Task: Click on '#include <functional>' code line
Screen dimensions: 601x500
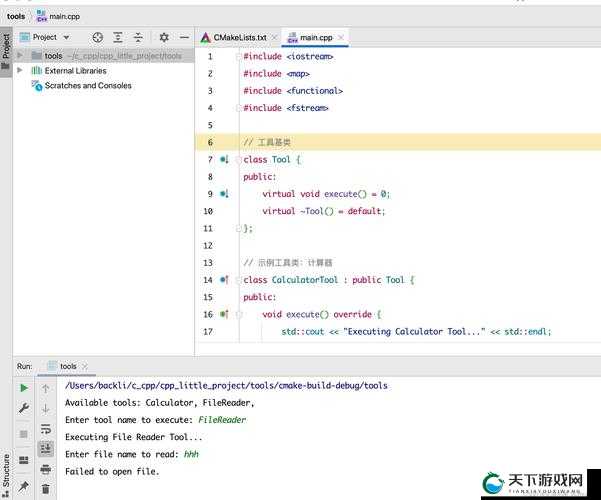Action: tap(293, 91)
